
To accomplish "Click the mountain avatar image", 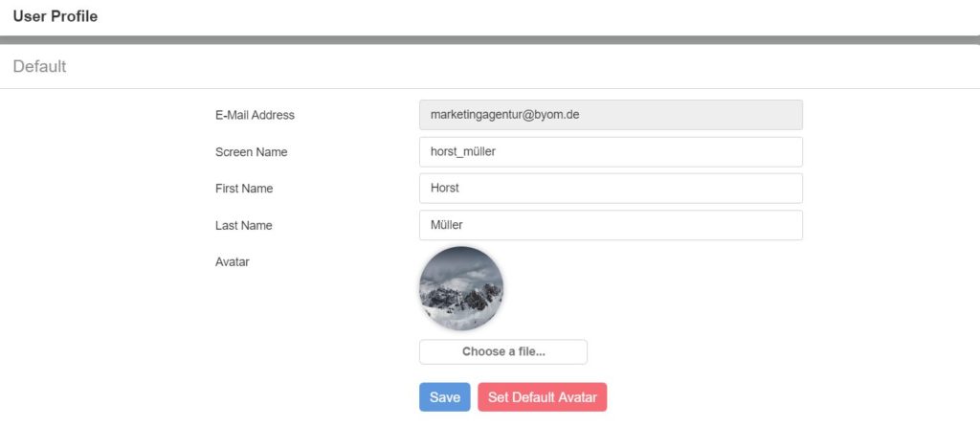I will pos(461,288).
